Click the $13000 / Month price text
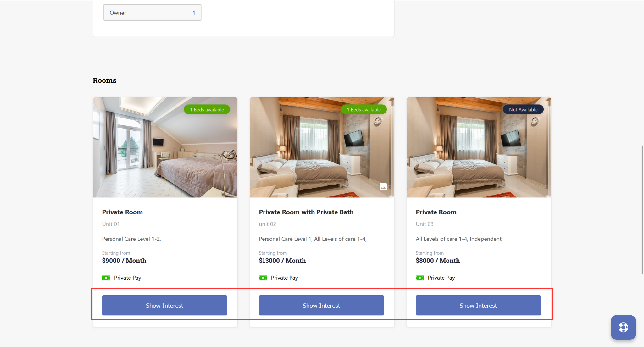 click(x=282, y=261)
